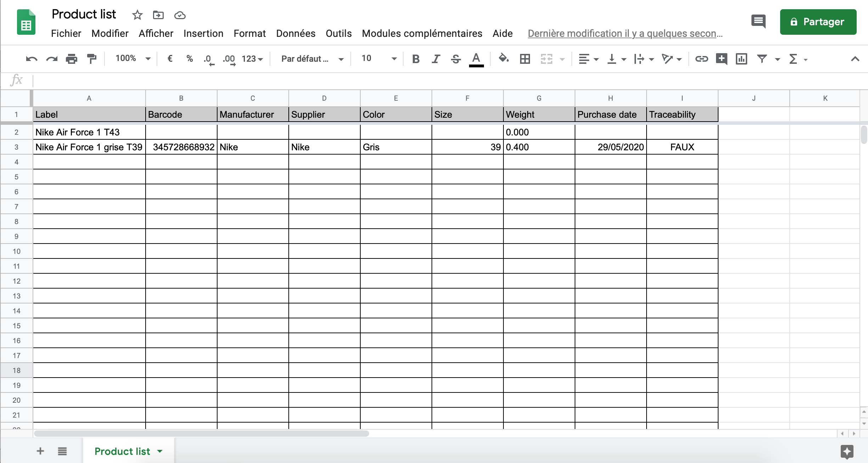Image resolution: width=868 pixels, height=463 pixels.
Task: Click the print icon
Action: [72, 59]
